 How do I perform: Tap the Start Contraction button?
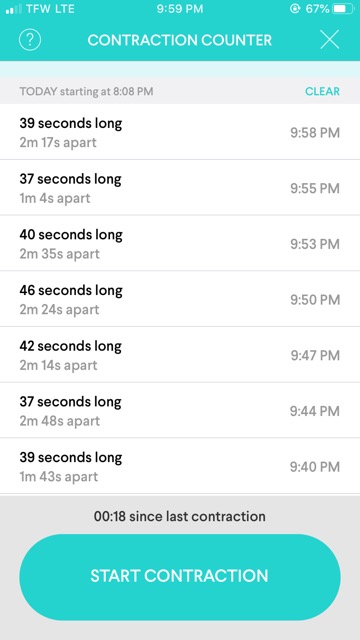point(180,576)
